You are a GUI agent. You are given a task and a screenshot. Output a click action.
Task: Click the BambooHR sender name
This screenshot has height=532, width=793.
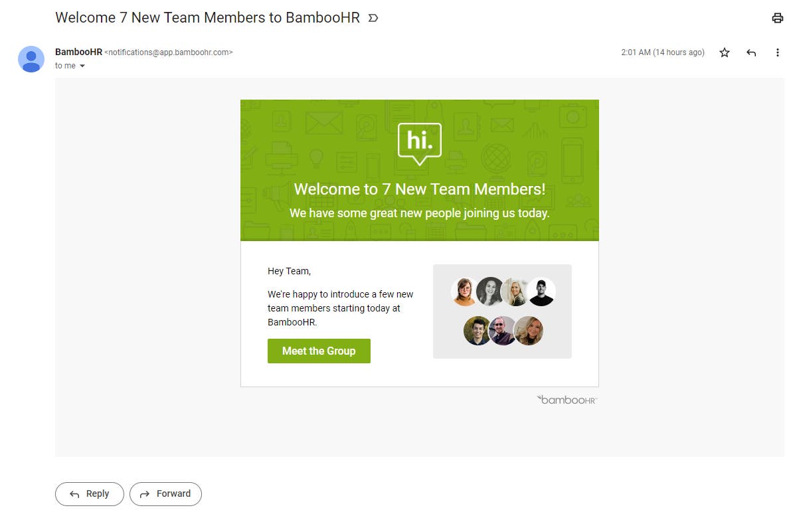pyautogui.click(x=78, y=52)
